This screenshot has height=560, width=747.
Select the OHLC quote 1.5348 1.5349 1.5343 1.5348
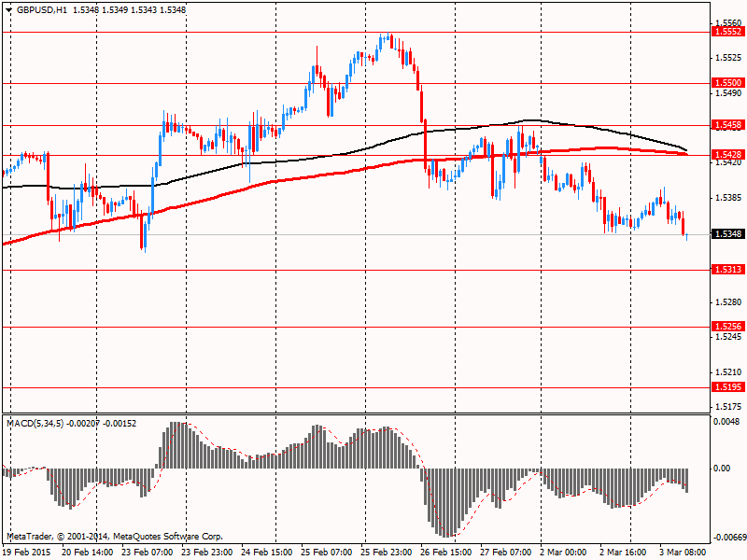[x=130, y=10]
